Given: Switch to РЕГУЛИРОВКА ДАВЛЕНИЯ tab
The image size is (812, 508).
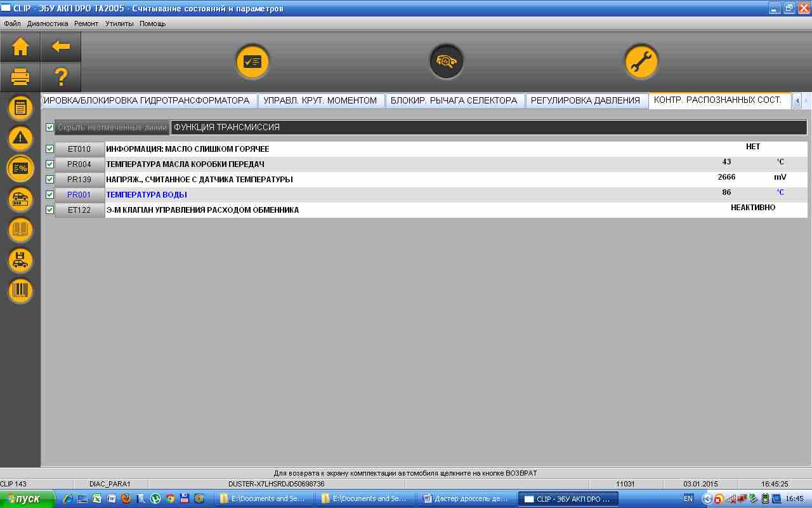Looking at the screenshot, I should click(585, 100).
